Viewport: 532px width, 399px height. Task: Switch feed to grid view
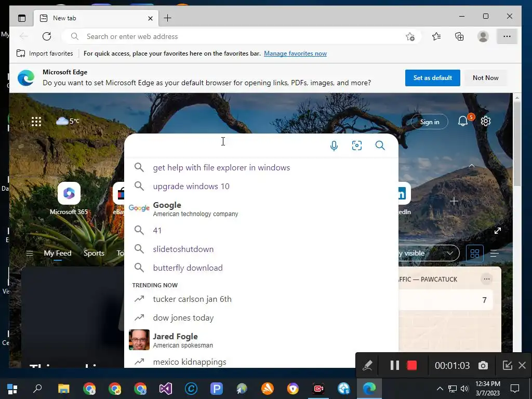tap(475, 253)
